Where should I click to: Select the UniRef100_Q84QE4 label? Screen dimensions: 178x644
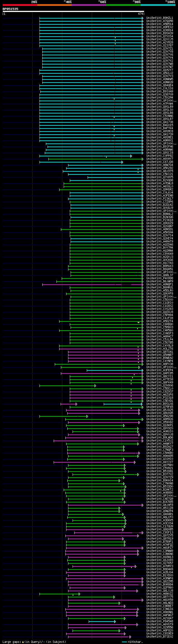(x=160, y=85)
